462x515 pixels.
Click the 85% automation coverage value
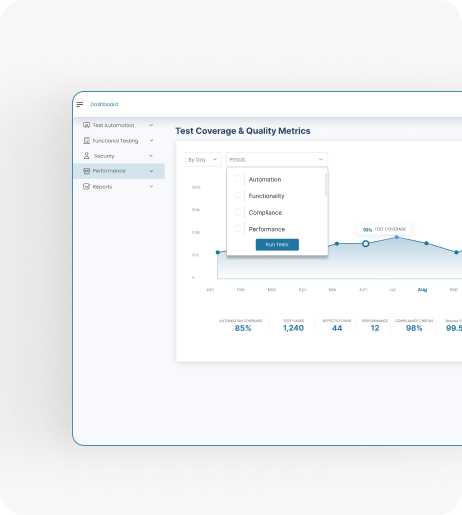(243, 328)
